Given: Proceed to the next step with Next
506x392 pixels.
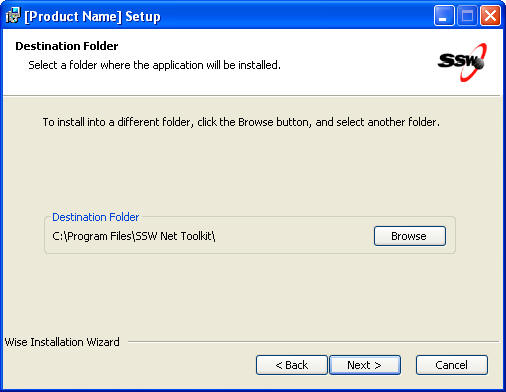Looking at the screenshot, I should click(365, 365).
